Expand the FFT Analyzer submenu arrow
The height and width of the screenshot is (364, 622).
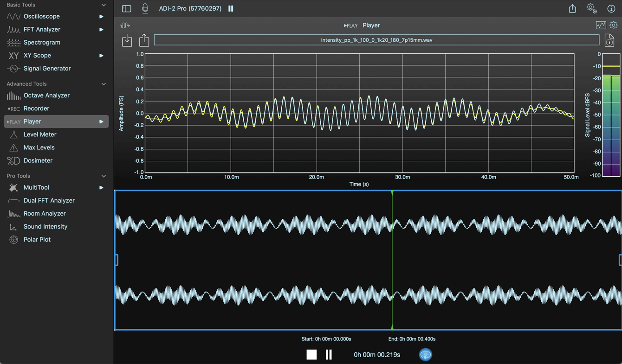point(101,29)
